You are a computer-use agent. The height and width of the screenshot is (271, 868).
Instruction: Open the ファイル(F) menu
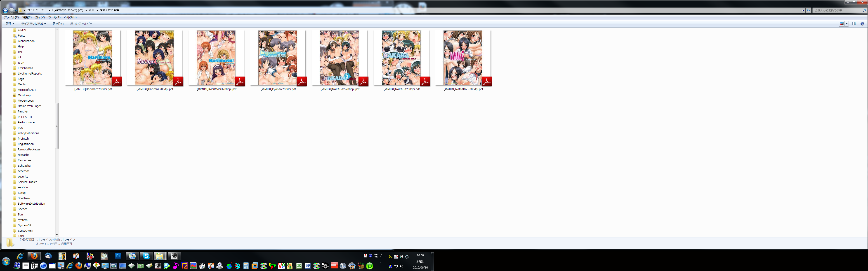(x=11, y=17)
